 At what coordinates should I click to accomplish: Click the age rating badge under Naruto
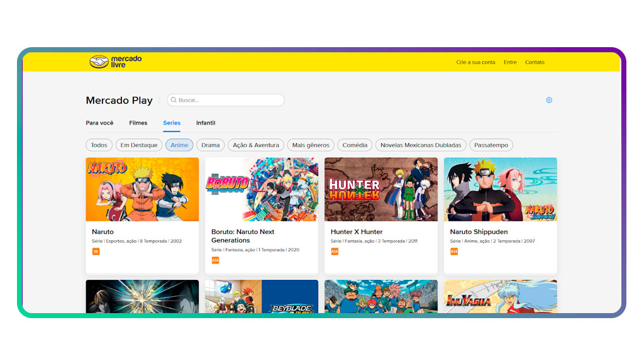[96, 251]
